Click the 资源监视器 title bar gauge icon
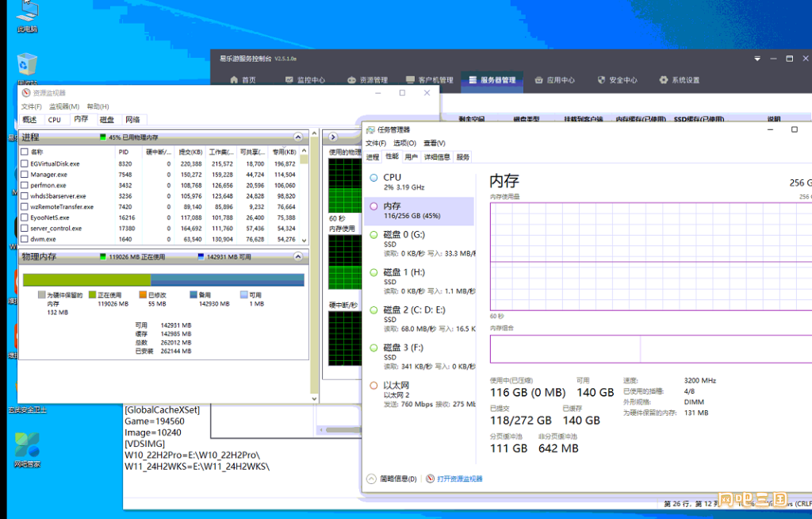The width and height of the screenshot is (812, 519). point(26,93)
